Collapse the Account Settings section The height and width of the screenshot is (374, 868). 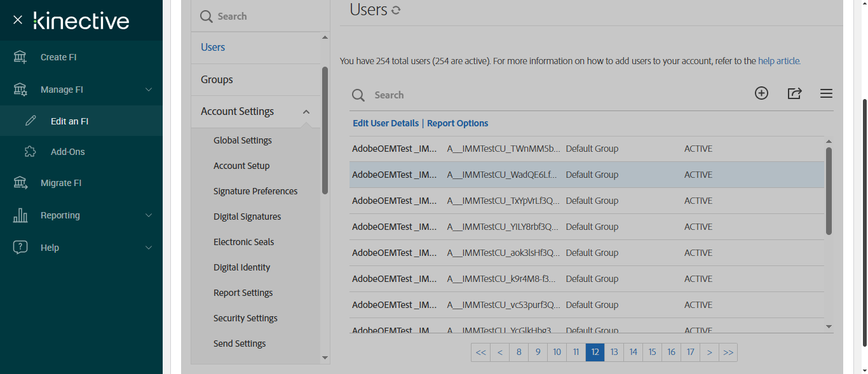(x=306, y=112)
